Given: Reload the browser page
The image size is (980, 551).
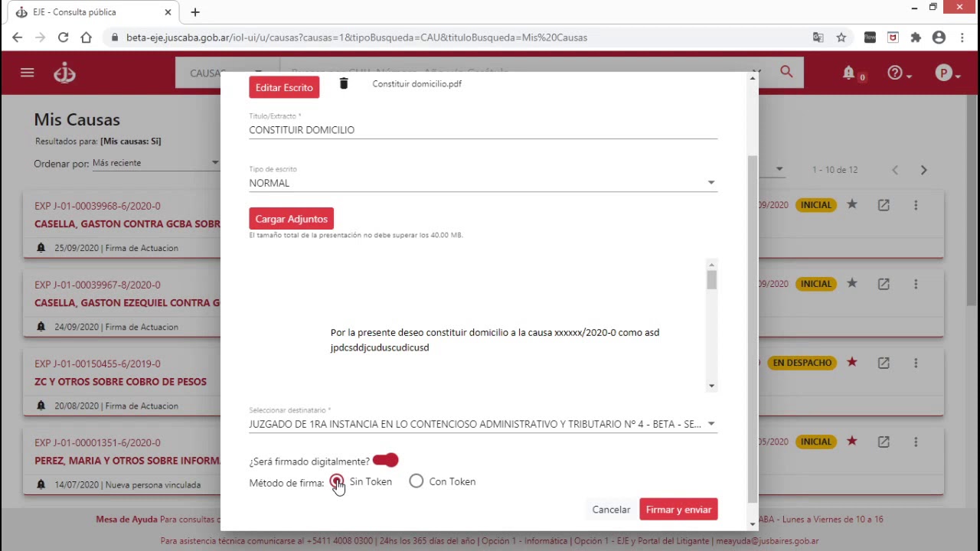Looking at the screenshot, I should tap(63, 37).
